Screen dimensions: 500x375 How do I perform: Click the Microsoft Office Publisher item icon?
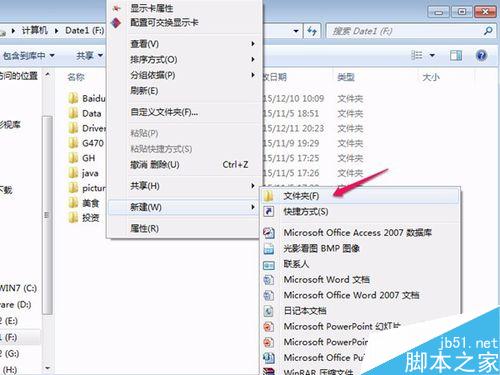click(x=269, y=358)
